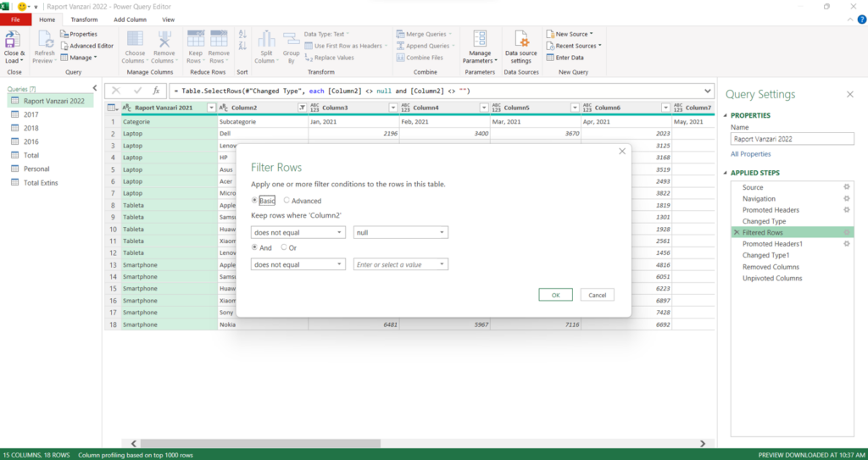This screenshot has width=868, height=460.
Task: Click the Manage Parameters icon
Action: pos(480,42)
